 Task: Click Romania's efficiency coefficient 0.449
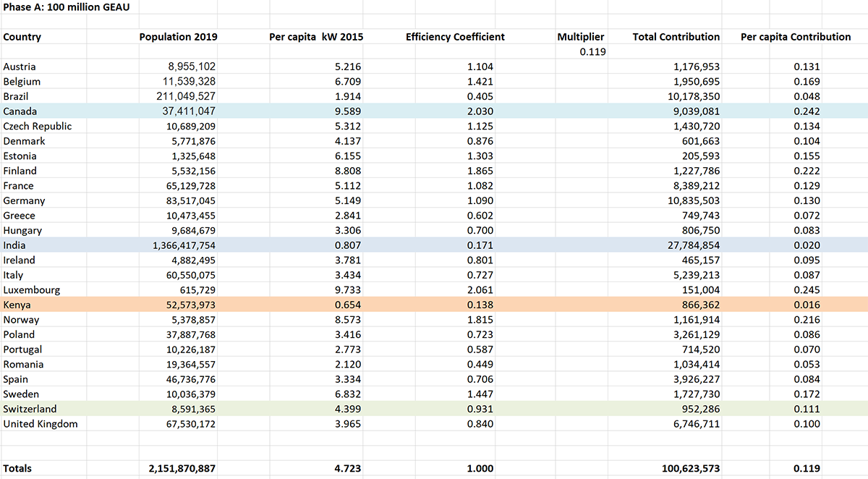click(x=480, y=364)
